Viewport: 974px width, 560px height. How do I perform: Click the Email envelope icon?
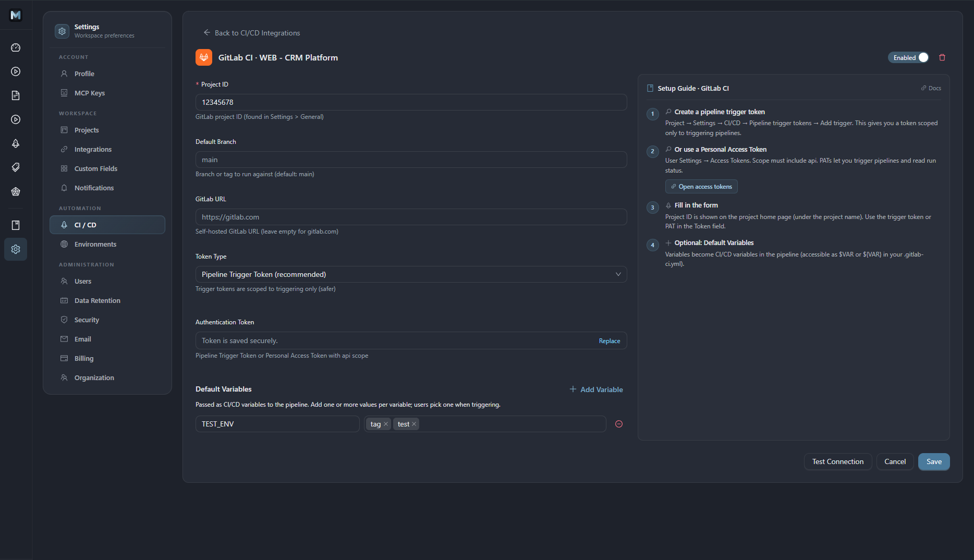coord(64,339)
